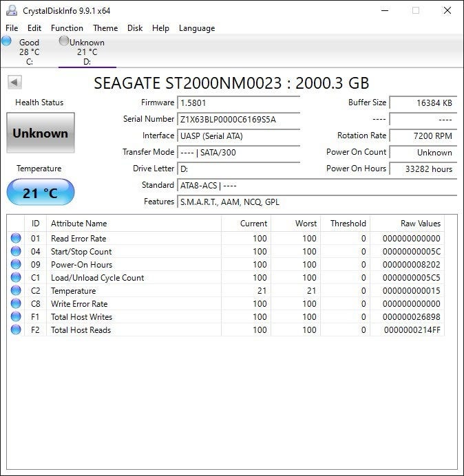Click the Current column header
This screenshot has width=464, height=476.
[x=246, y=224]
